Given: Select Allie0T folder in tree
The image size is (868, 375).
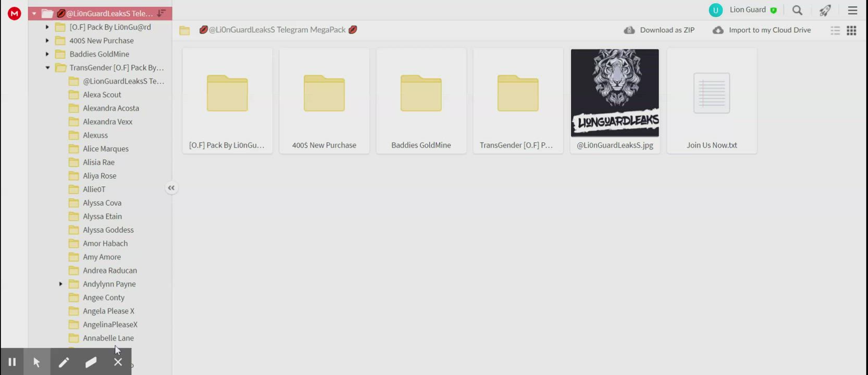Looking at the screenshot, I should 94,190.
